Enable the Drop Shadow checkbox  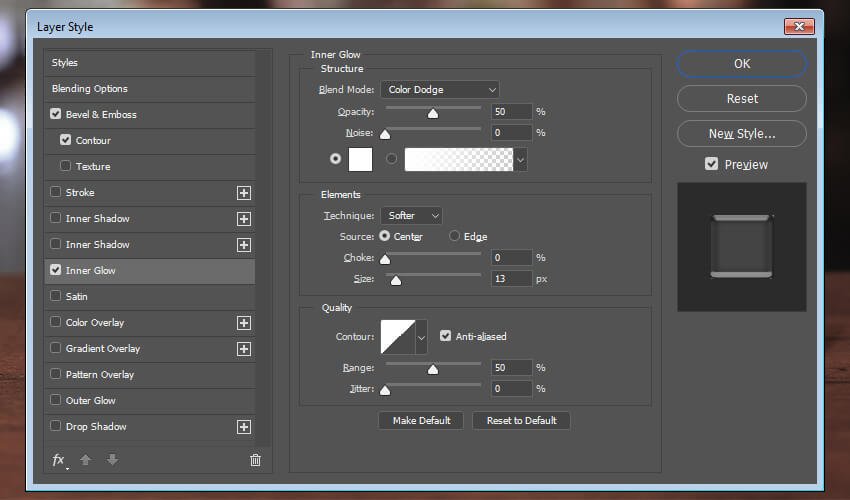click(x=55, y=426)
